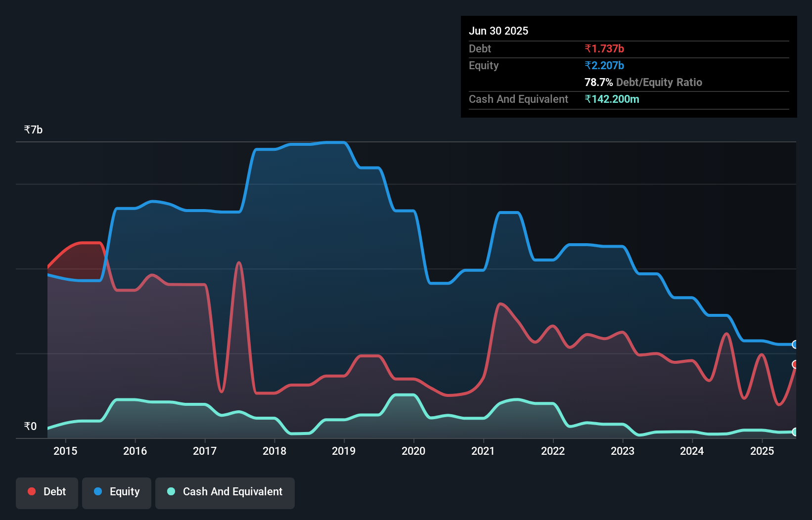
Task: Toggle the Equity legend chip
Action: [x=117, y=492]
